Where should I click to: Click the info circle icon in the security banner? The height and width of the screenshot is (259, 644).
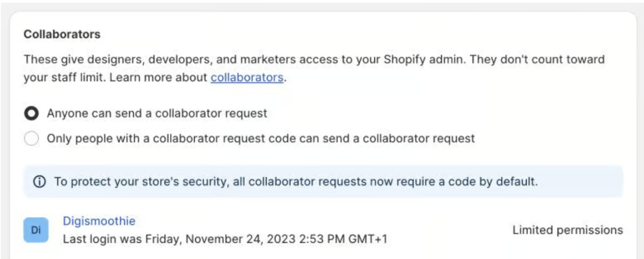tap(40, 182)
